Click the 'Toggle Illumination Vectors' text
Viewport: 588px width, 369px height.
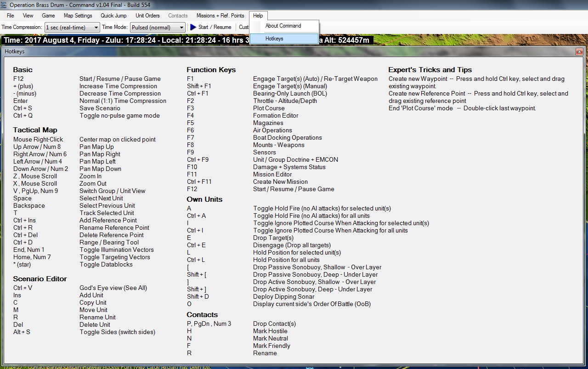coord(117,250)
